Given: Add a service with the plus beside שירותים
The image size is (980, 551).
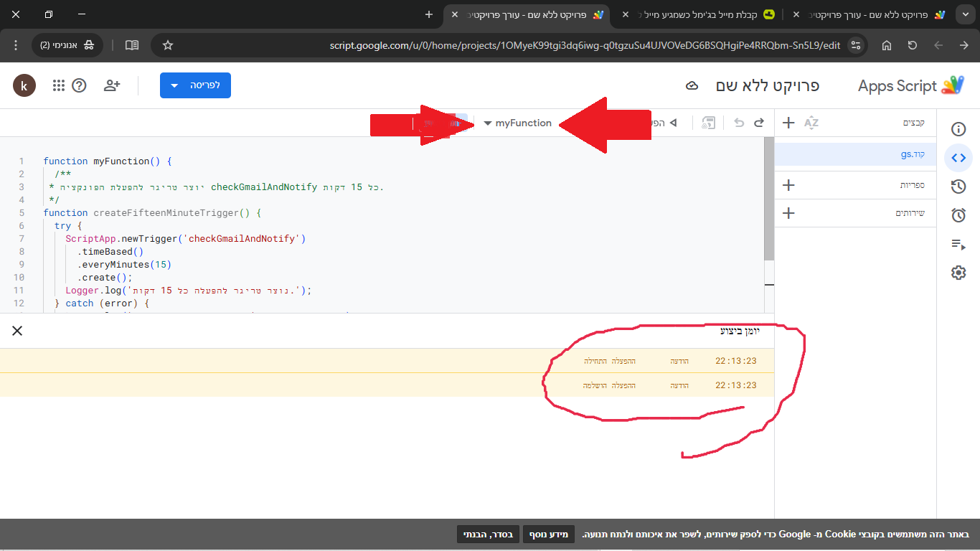Looking at the screenshot, I should tap(788, 213).
